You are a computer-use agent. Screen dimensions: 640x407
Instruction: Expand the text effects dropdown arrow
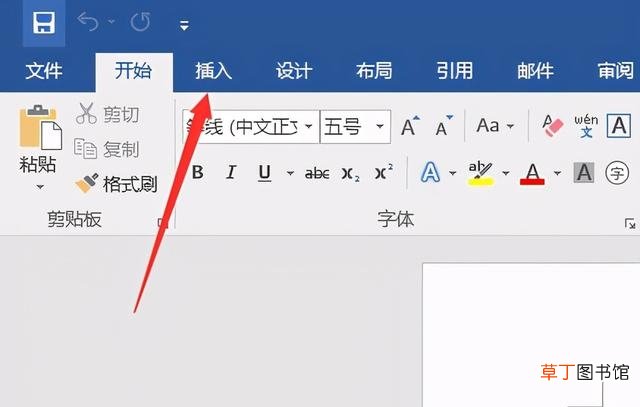[453, 173]
